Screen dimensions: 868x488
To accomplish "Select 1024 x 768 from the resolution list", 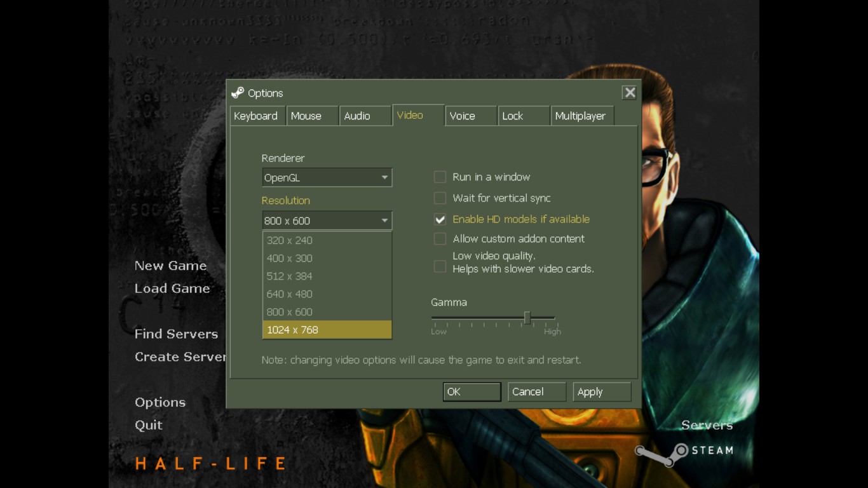I will point(327,330).
